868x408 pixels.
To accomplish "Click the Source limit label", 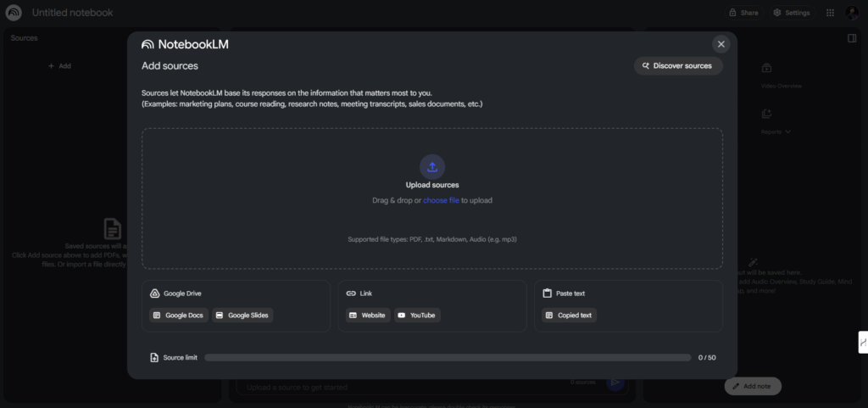I will [180, 358].
